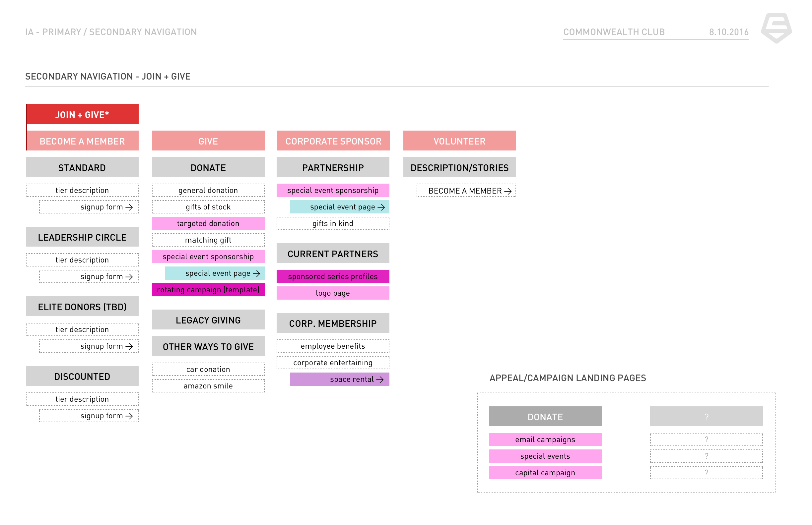Click the IA - PRIMARY / SECONDARY NAVIGATION title
This screenshot has height=525, width=812.
[111, 32]
